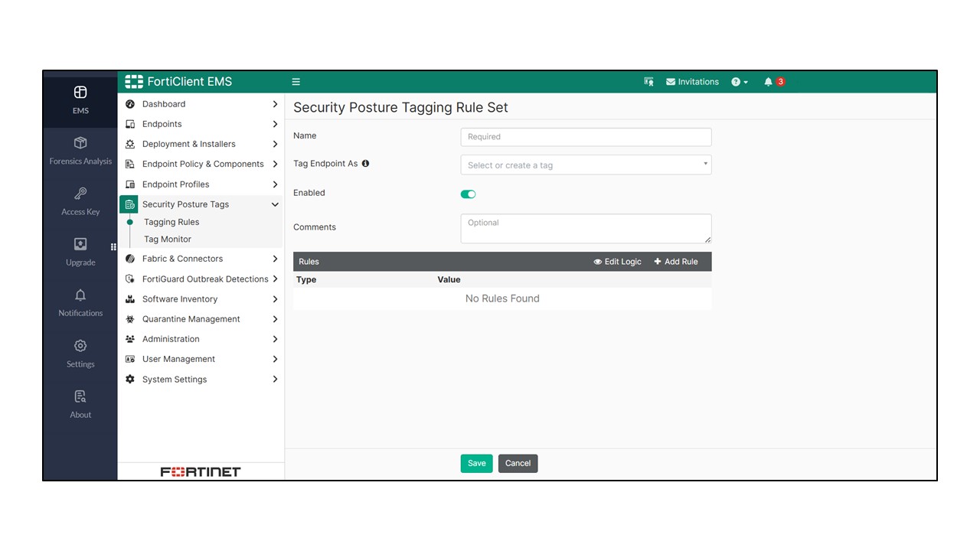The image size is (980, 551).
Task: Click the Value column header
Action: 449,280
